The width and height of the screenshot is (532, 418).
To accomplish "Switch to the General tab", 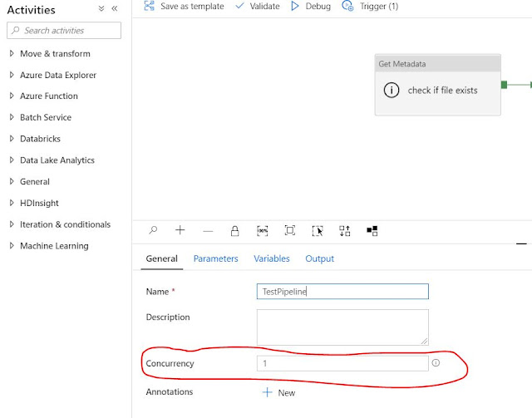I will [162, 259].
